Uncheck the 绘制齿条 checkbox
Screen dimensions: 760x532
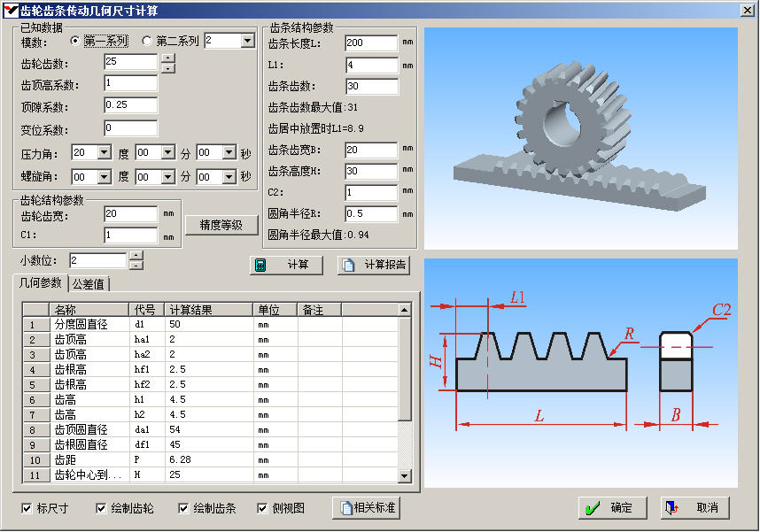pos(183,508)
